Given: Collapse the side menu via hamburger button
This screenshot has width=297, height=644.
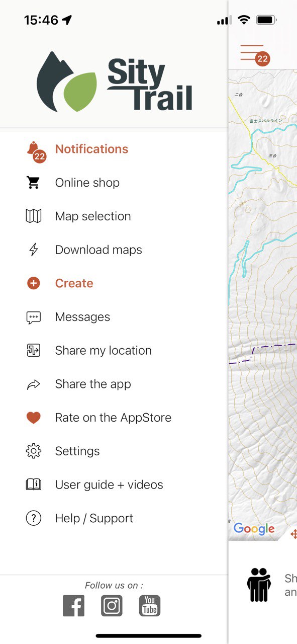Looking at the screenshot, I should point(253,53).
